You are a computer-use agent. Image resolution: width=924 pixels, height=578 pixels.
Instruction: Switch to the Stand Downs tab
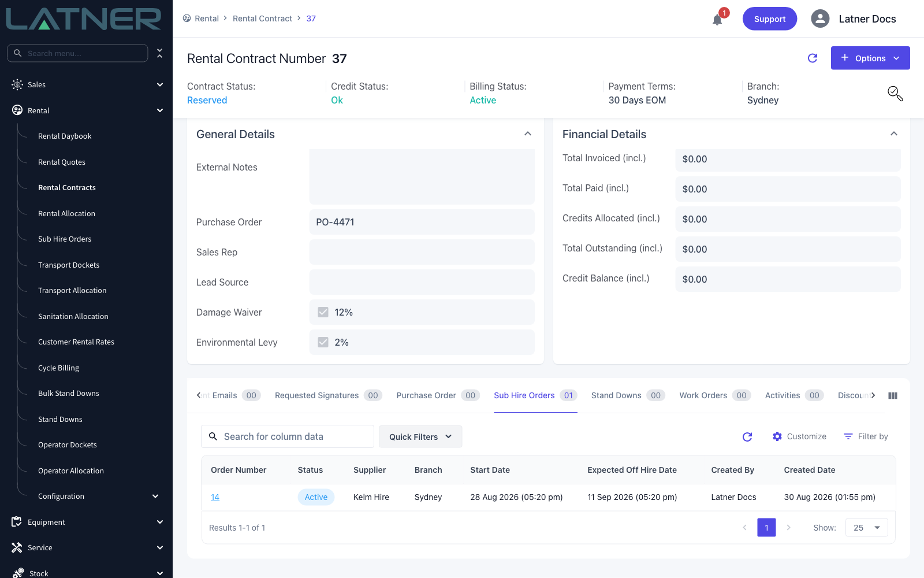[628, 395]
